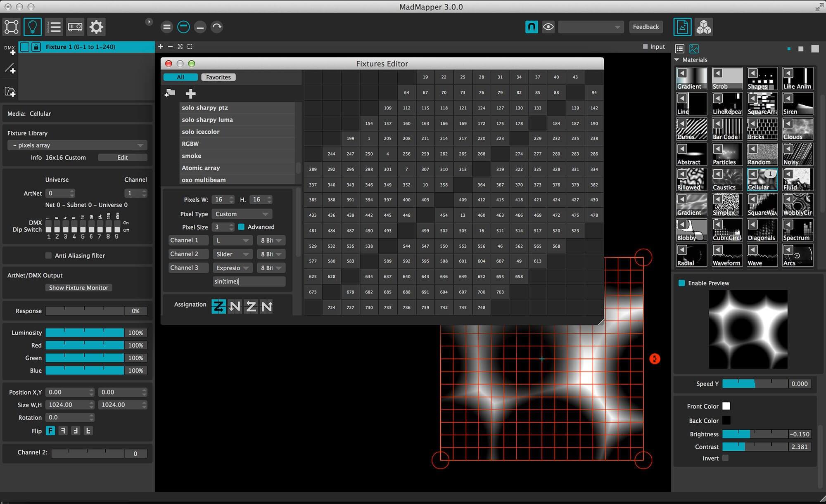Open the projector outputs icon
The width and height of the screenshot is (826, 504).
(x=75, y=27)
